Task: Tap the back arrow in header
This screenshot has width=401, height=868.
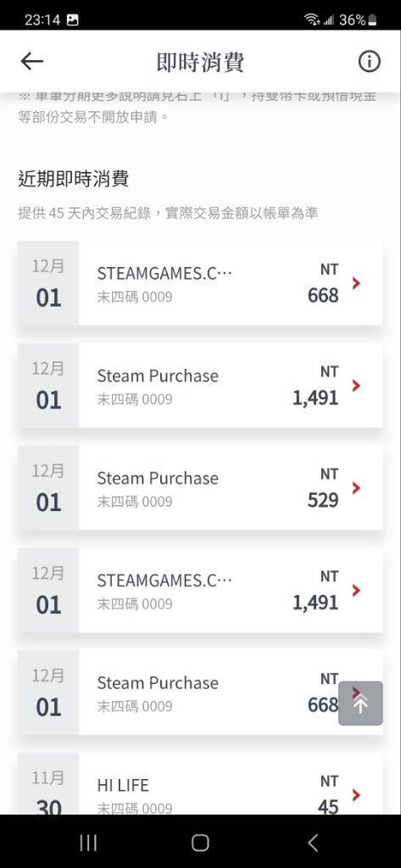Action: click(31, 61)
